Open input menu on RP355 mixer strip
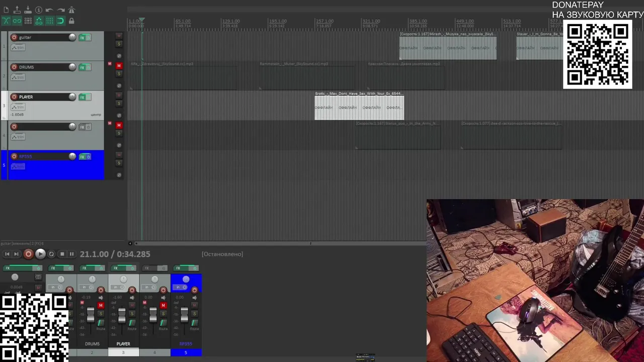 (180, 288)
